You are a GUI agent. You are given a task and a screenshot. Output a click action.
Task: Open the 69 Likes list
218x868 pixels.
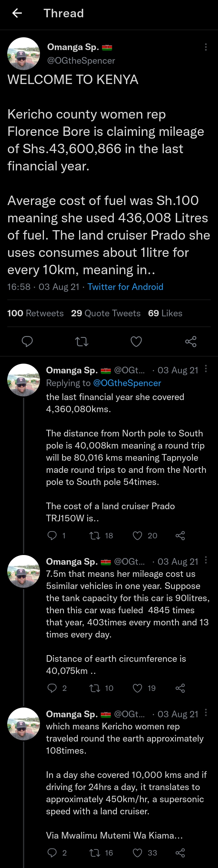coord(165,313)
